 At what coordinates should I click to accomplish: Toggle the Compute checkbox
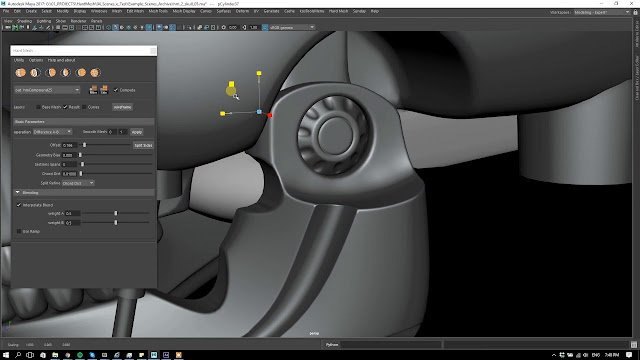pos(116,90)
